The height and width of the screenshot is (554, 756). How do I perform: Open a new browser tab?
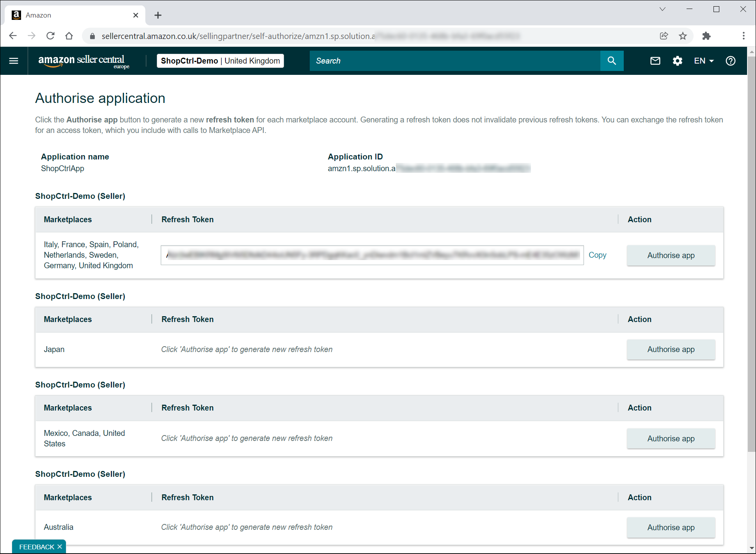tap(158, 15)
